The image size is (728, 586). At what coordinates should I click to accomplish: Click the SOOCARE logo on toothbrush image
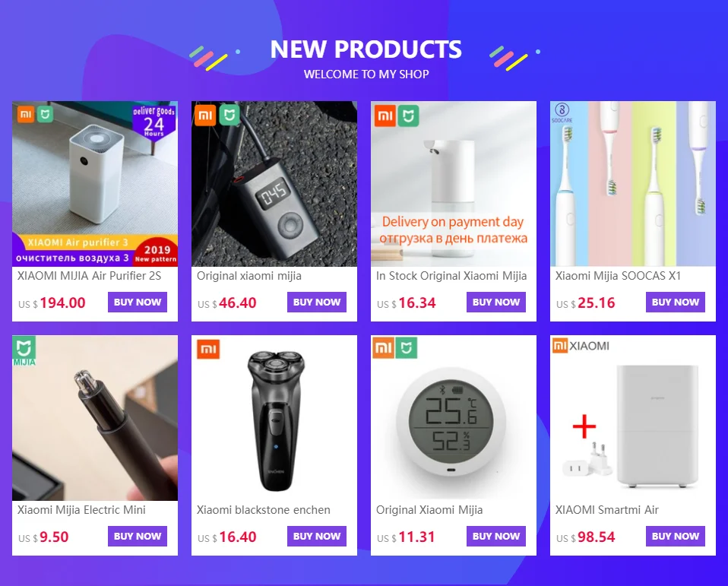562,112
